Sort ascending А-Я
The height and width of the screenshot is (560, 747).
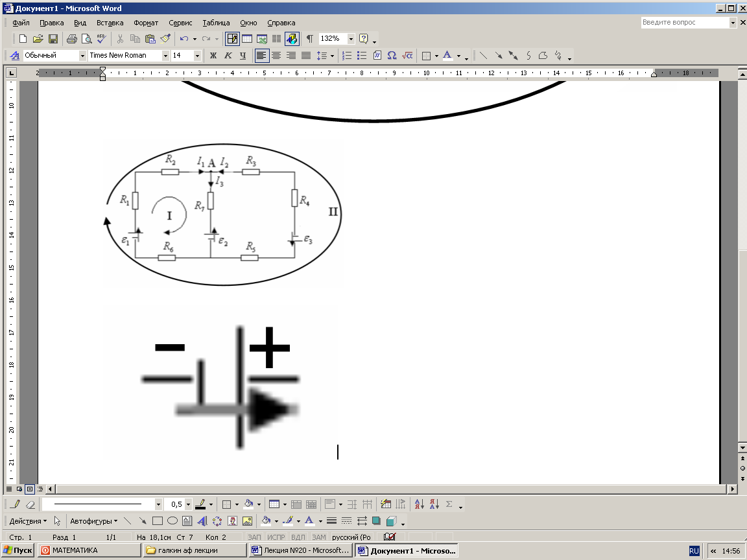pos(420,504)
